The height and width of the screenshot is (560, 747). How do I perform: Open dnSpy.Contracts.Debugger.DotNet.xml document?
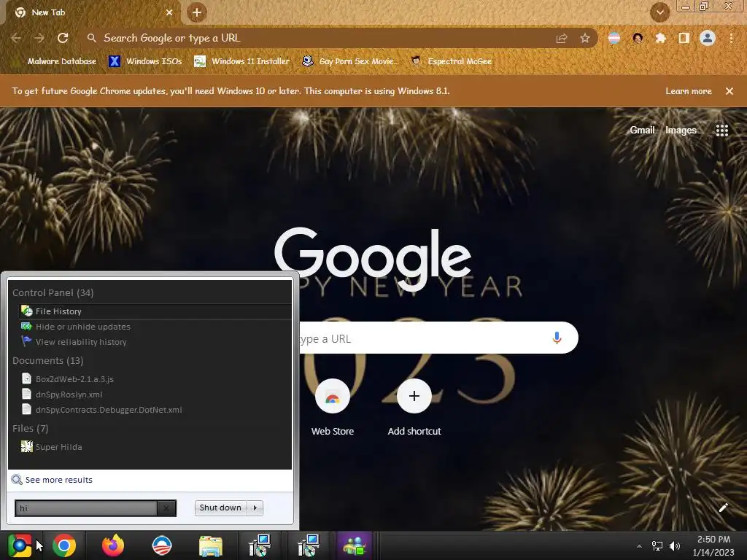[x=155, y=410]
